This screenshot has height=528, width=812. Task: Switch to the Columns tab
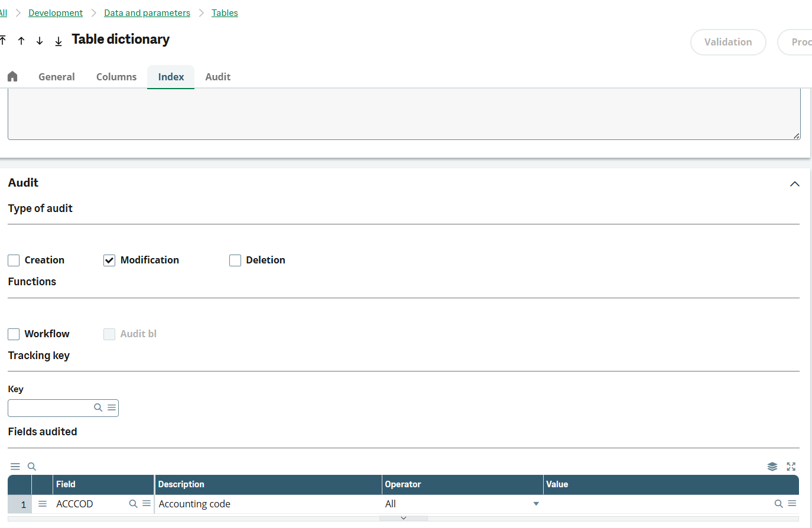click(x=116, y=77)
